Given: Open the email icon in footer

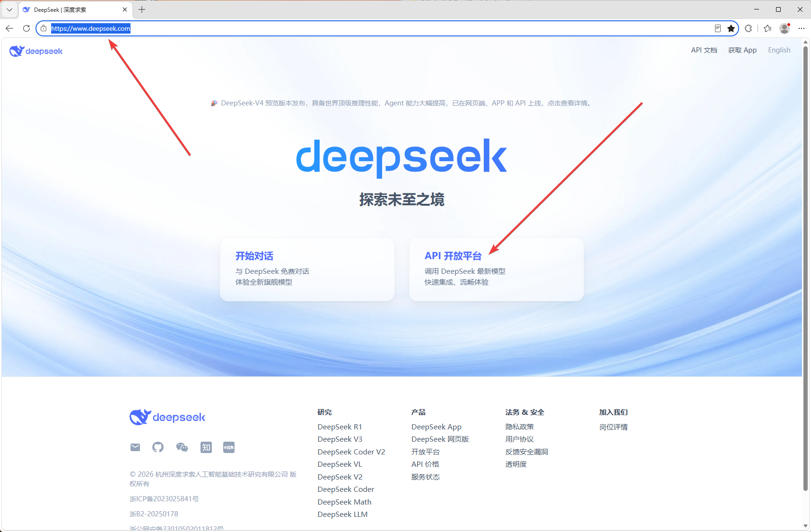Looking at the screenshot, I should [x=135, y=447].
